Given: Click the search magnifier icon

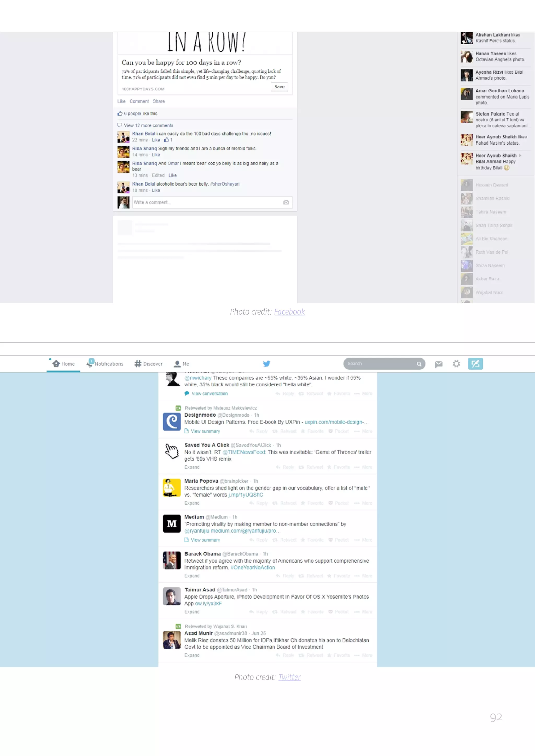Looking at the screenshot, I should pyautogui.click(x=419, y=364).
